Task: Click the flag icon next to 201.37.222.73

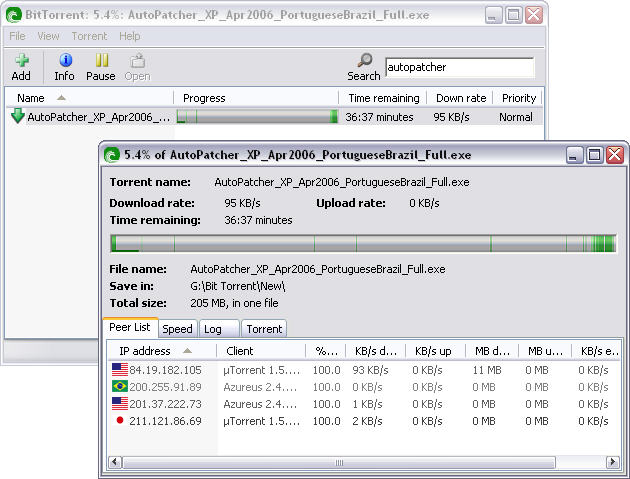Action: (x=120, y=403)
